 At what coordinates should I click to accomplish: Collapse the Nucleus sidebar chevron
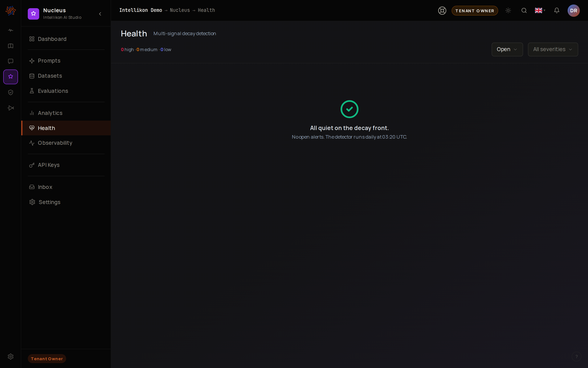[x=100, y=14]
